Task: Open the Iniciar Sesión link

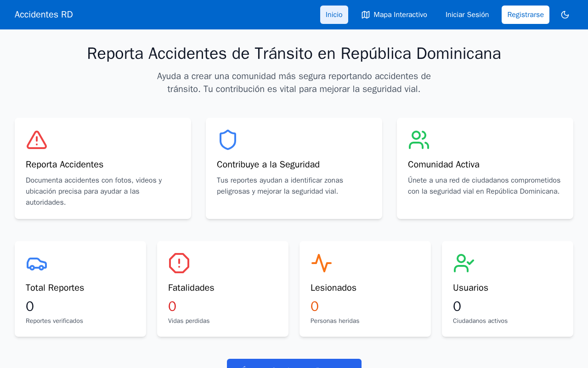Action: [x=467, y=15]
